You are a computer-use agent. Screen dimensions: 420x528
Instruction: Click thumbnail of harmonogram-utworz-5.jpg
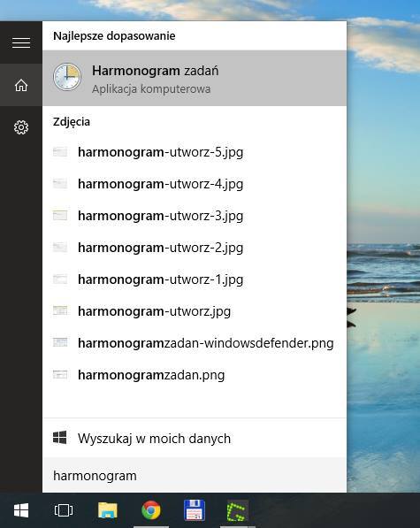[60, 152]
